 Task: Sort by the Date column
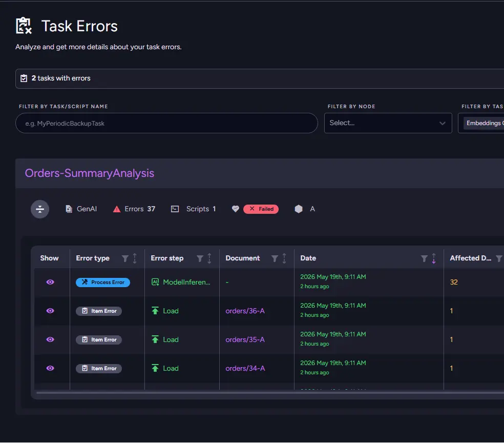[434, 258]
